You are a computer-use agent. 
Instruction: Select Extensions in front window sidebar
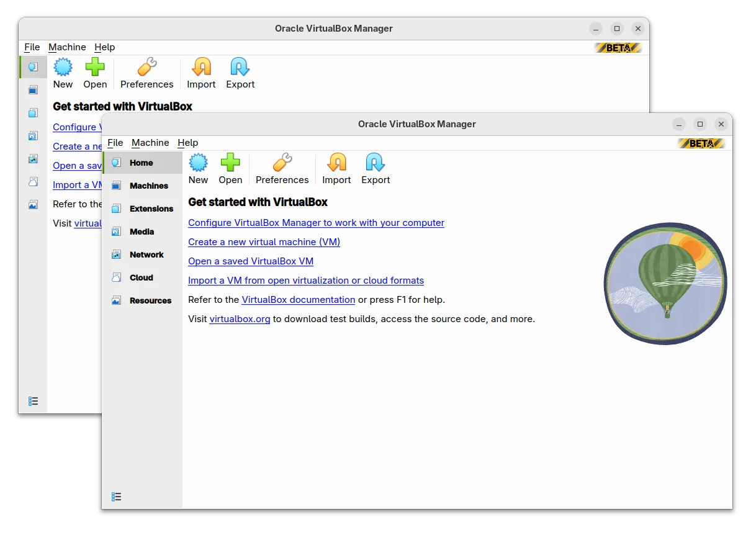click(x=143, y=209)
